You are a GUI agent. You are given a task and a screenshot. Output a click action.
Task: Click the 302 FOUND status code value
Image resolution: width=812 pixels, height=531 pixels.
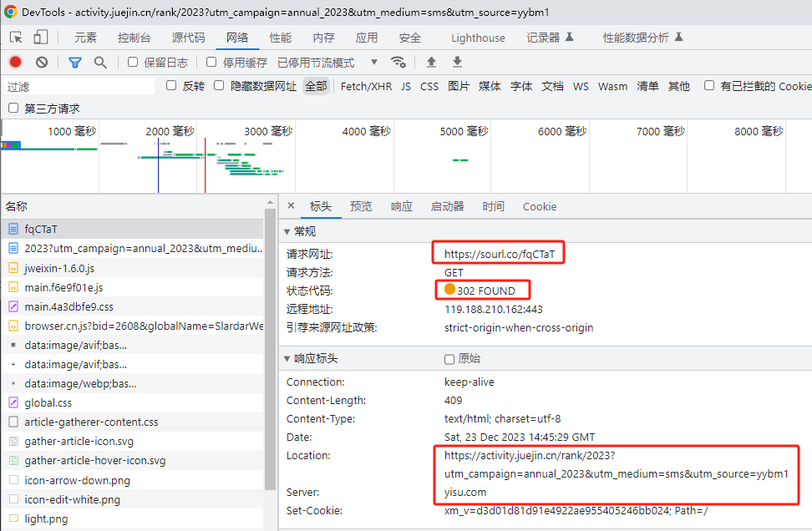[x=485, y=291]
